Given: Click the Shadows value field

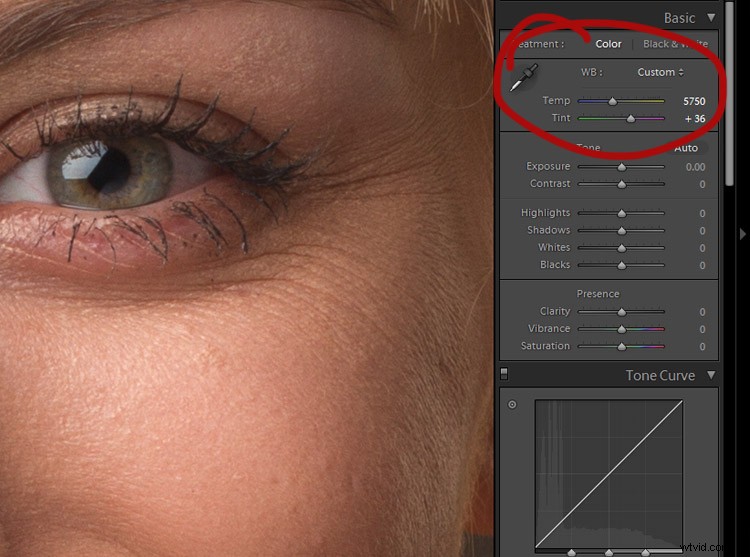Looking at the screenshot, I should coord(702,231).
